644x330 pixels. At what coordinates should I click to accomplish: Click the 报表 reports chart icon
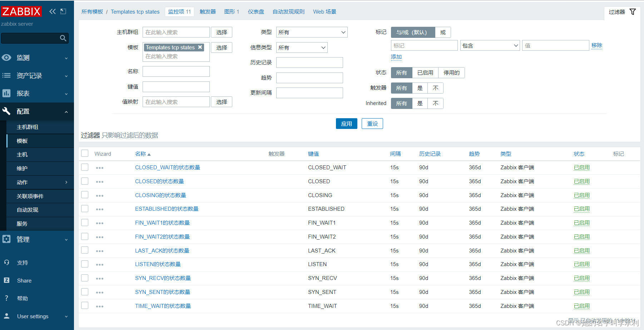(6, 93)
